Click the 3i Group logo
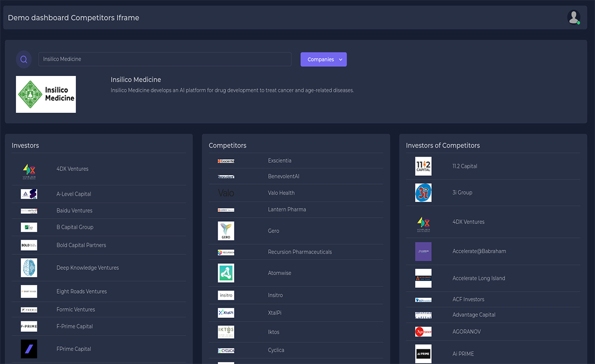Image resolution: width=595 pixels, height=364 pixels. point(423,193)
